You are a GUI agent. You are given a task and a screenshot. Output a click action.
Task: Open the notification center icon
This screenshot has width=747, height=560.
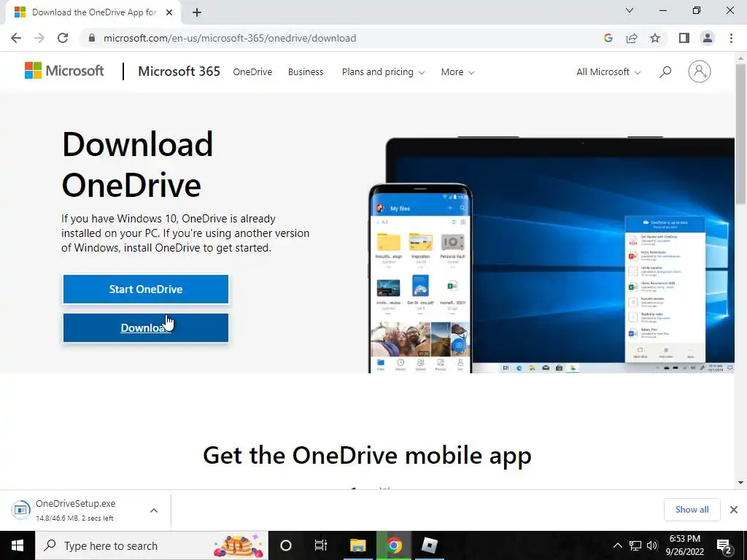click(724, 546)
